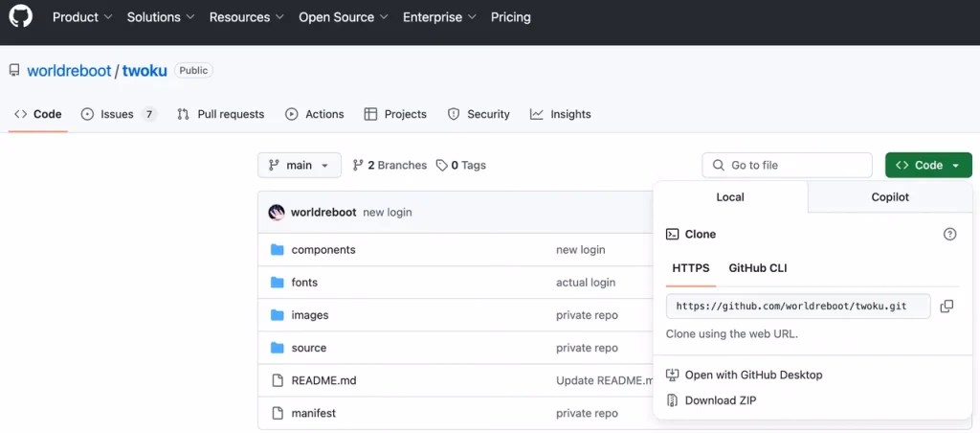View the 0 Tags page
Screen dimensions: 980x433
(x=460, y=165)
